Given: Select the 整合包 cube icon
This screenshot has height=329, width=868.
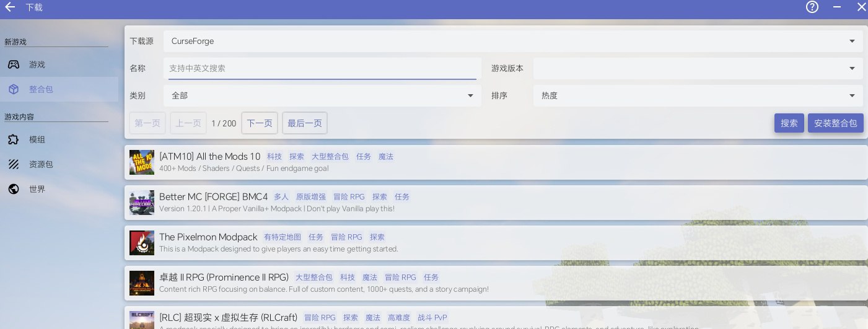Looking at the screenshot, I should 13,89.
